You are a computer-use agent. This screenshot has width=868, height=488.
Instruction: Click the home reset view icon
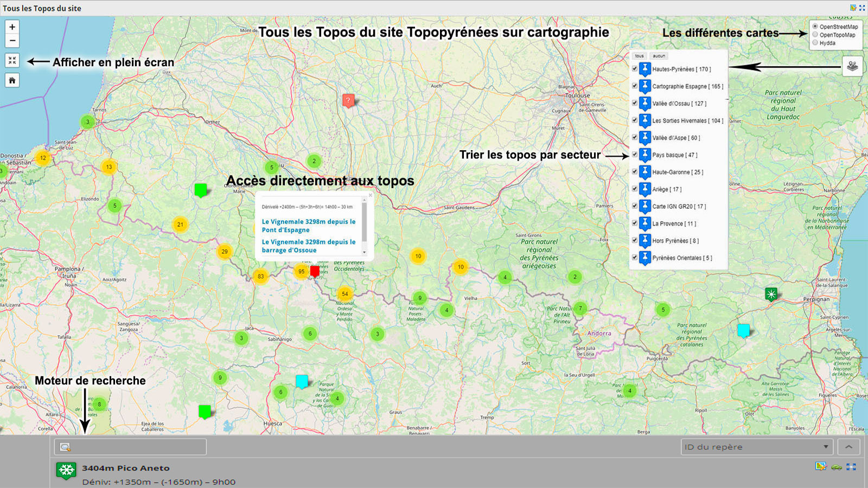click(12, 80)
